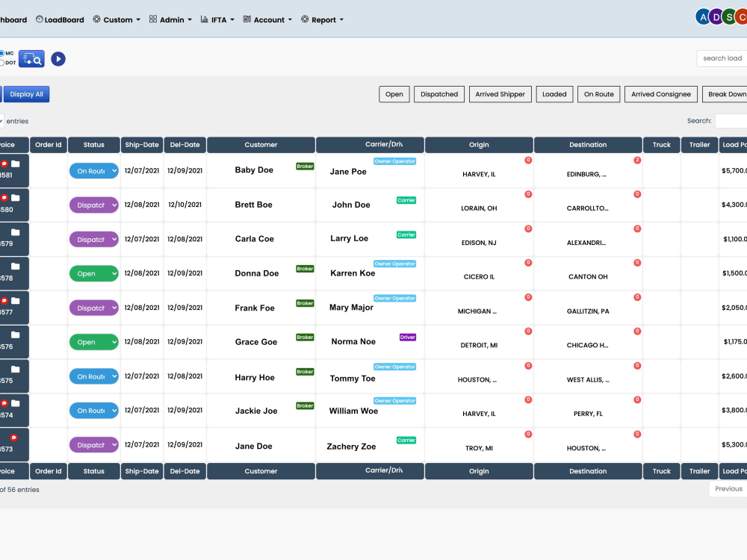The height and width of the screenshot is (560, 747).
Task: Click red chat bubble in row 577
Action: point(4,301)
